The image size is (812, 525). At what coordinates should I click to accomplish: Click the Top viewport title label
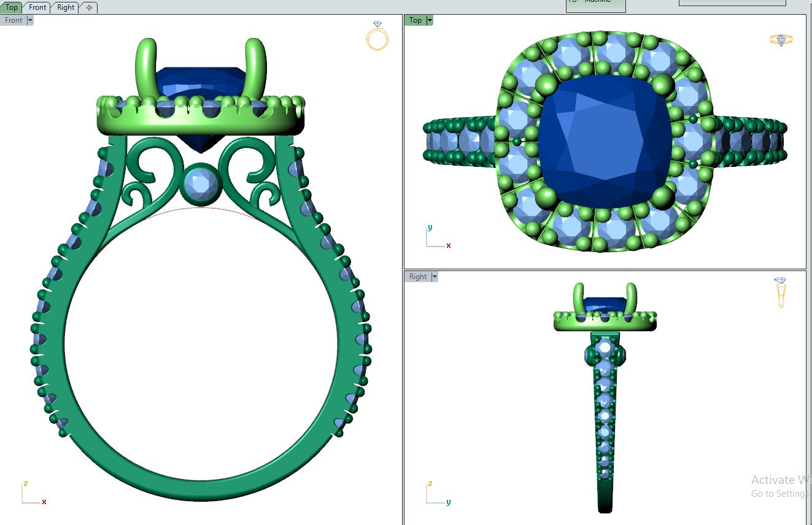(x=416, y=20)
